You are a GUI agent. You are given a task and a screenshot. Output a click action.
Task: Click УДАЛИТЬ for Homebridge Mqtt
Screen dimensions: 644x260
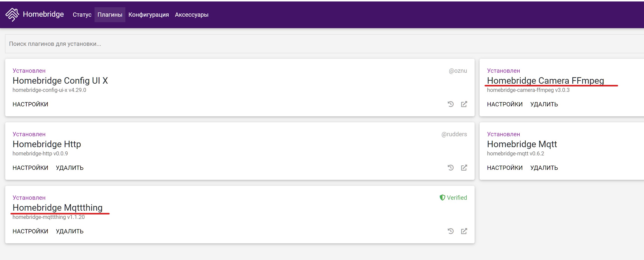(x=544, y=168)
